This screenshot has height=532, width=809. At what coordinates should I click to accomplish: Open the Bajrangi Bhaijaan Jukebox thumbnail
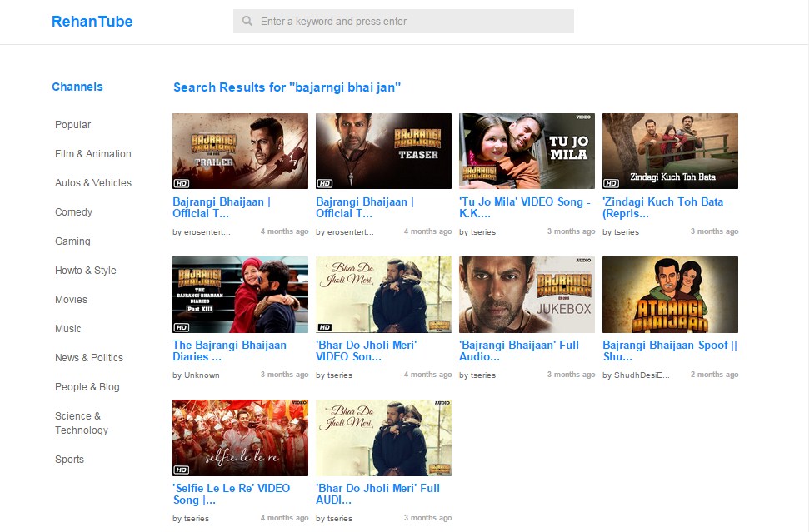pos(527,295)
